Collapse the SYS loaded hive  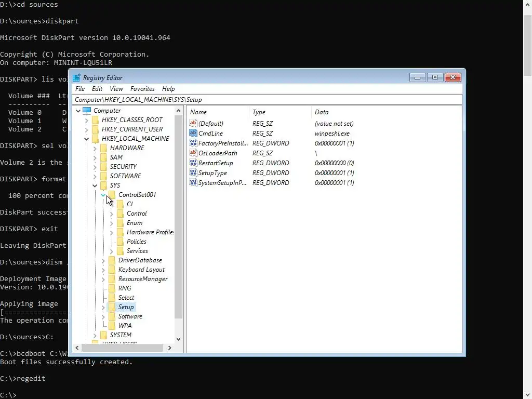[95, 185]
